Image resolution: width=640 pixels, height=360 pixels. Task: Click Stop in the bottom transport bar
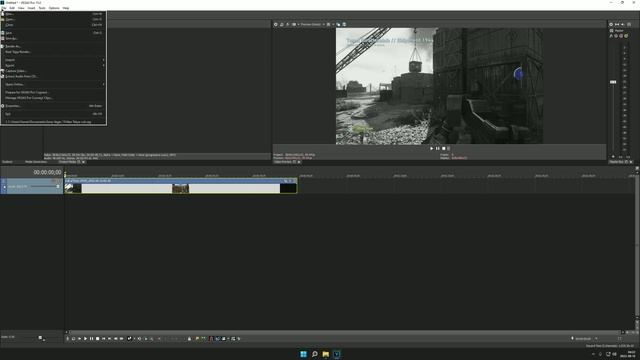[x=97, y=338]
